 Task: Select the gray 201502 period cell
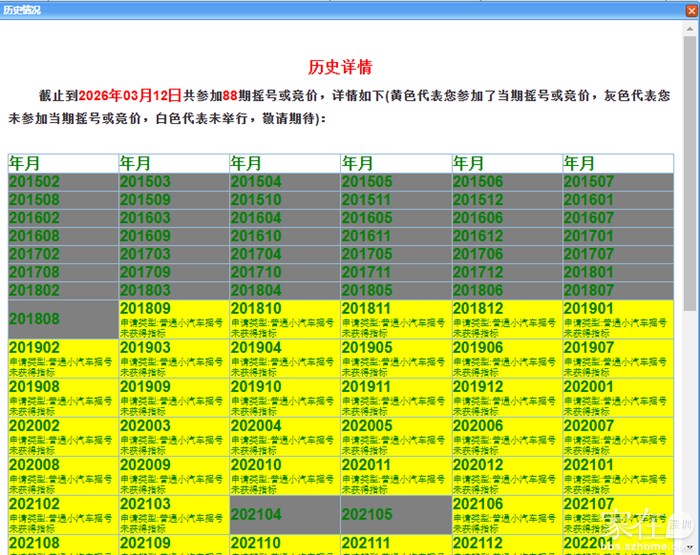coord(62,182)
